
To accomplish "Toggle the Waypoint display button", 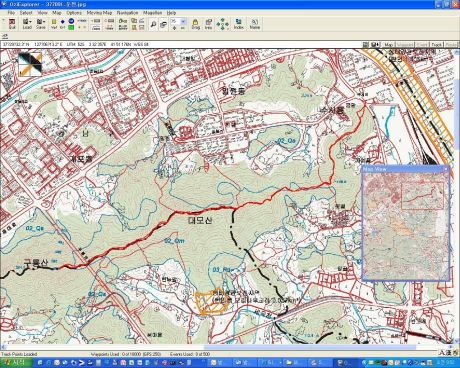I will [405, 44].
